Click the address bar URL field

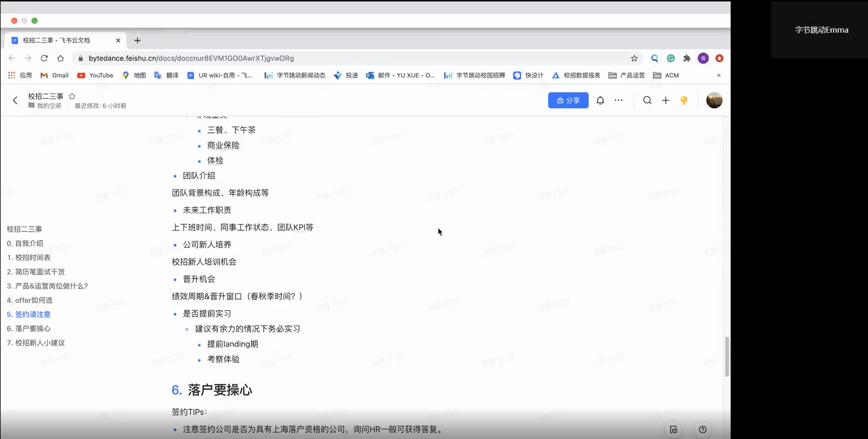tap(356, 58)
